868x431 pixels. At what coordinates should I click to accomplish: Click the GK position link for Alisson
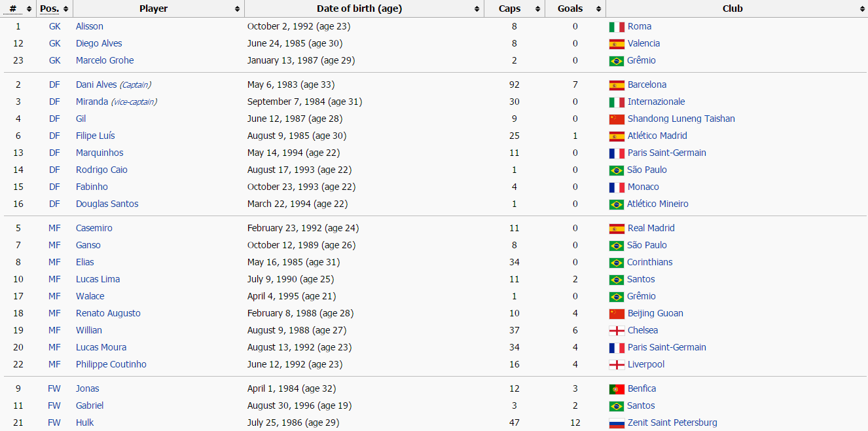(x=54, y=27)
